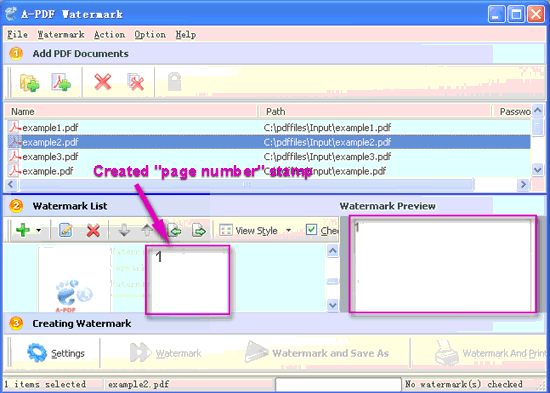The width and height of the screenshot is (550, 393).
Task: Click watermark list scroll down arrow
Action: 333,305
